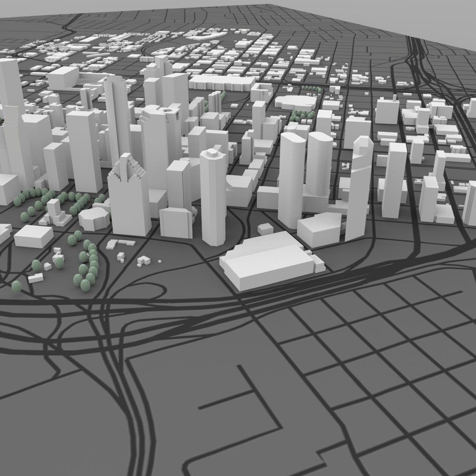Choose the low octagonal building beside the trees
The width and height of the screenshot is (476, 476).
94,218
